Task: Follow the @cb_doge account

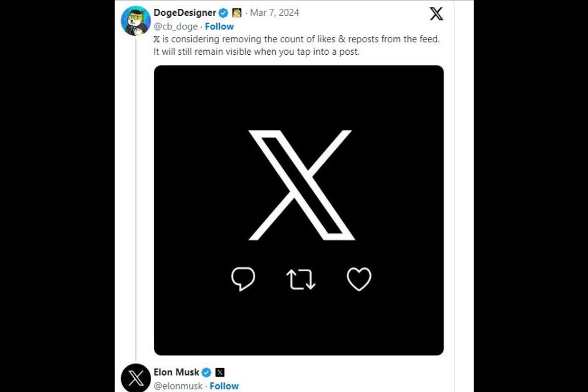Action: pos(219,26)
